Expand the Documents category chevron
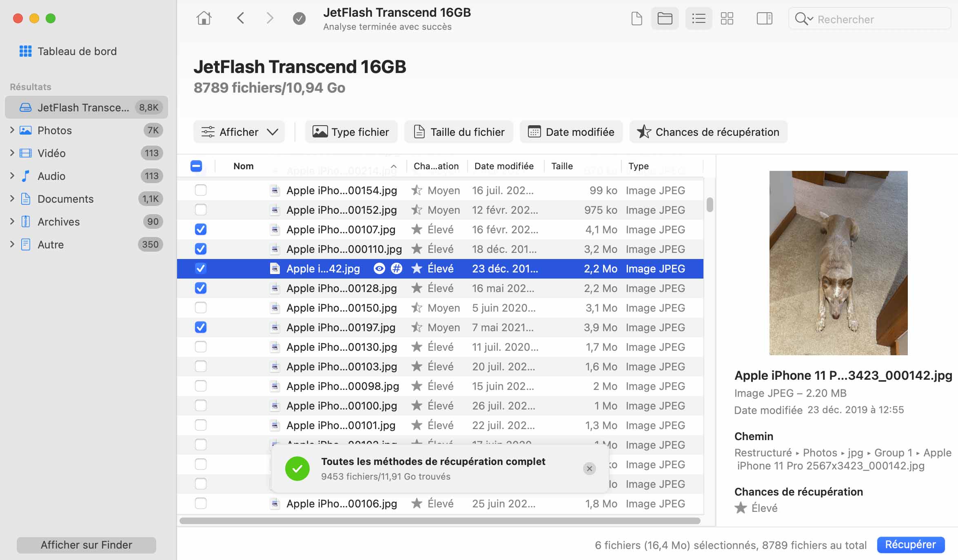This screenshot has height=560, width=958. point(12,199)
